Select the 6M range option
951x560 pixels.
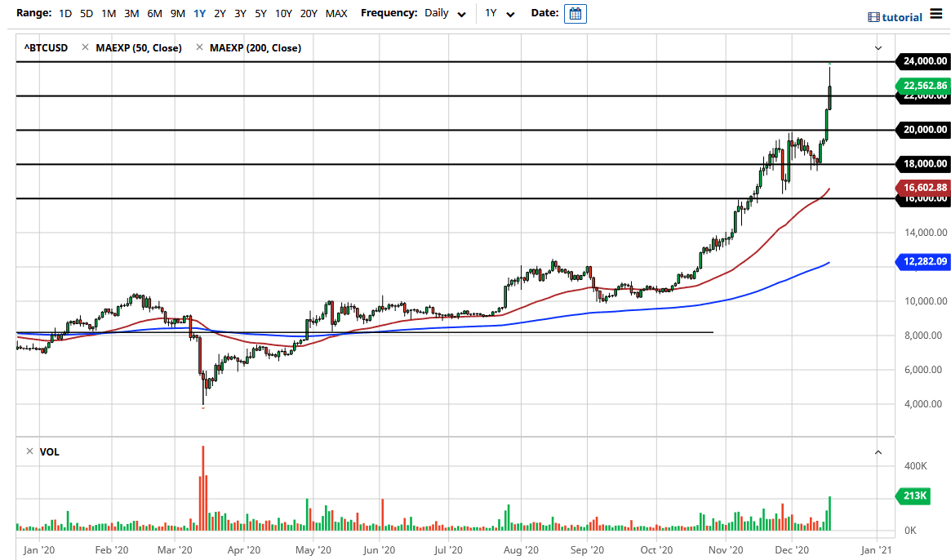153,13
